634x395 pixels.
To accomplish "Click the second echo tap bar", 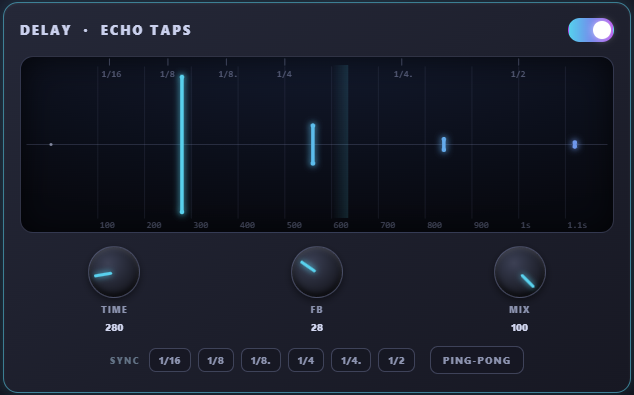I will pos(313,144).
